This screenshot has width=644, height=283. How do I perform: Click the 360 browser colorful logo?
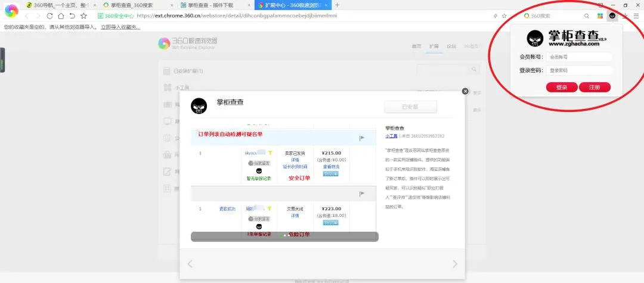tap(11, 11)
